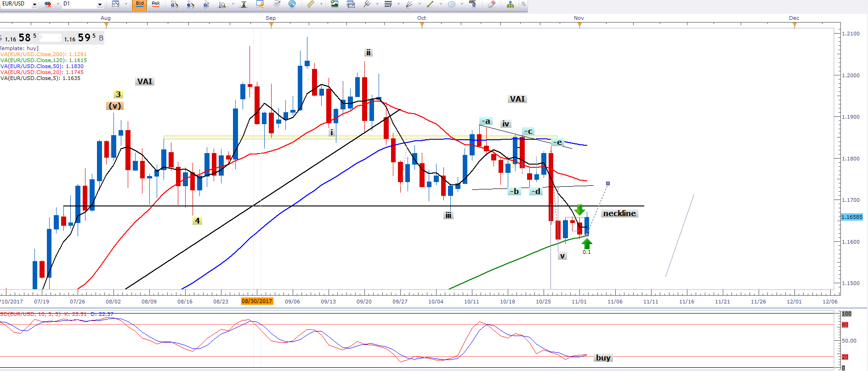The image size is (868, 371).
Task: Expand the chart type dropdown arrow
Action: (x=126, y=4)
